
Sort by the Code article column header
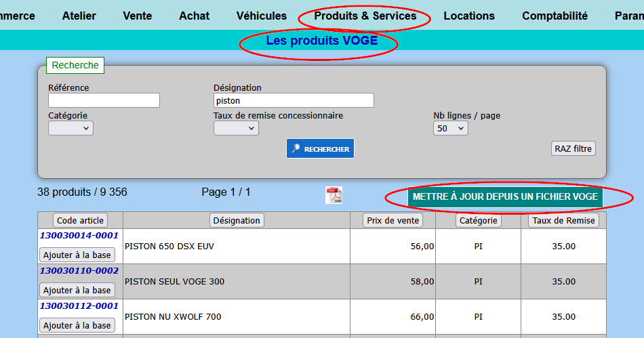pyautogui.click(x=80, y=220)
